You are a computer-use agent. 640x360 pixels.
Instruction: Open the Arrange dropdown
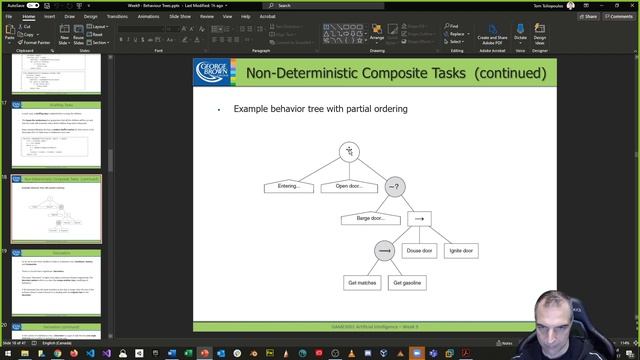[x=377, y=32]
